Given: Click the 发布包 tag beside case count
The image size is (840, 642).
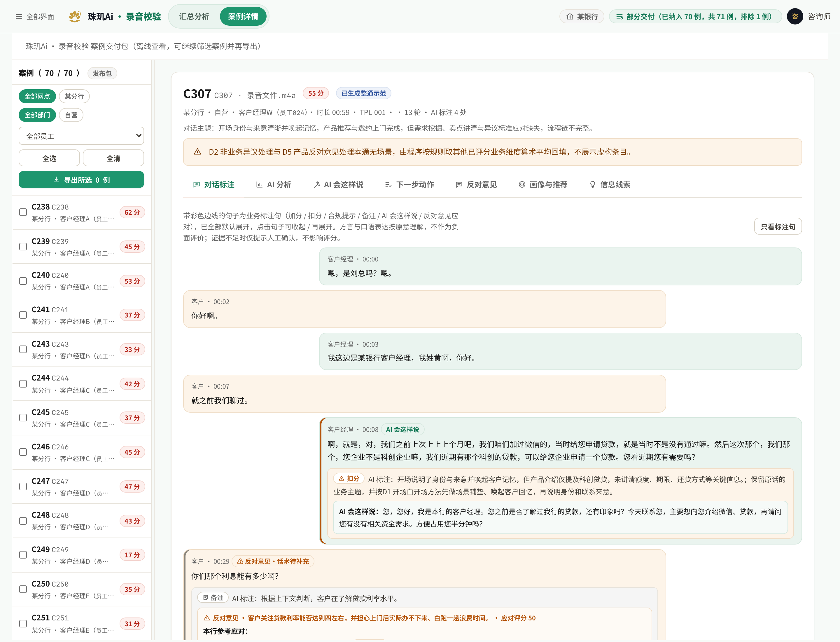Looking at the screenshot, I should 102,73.
